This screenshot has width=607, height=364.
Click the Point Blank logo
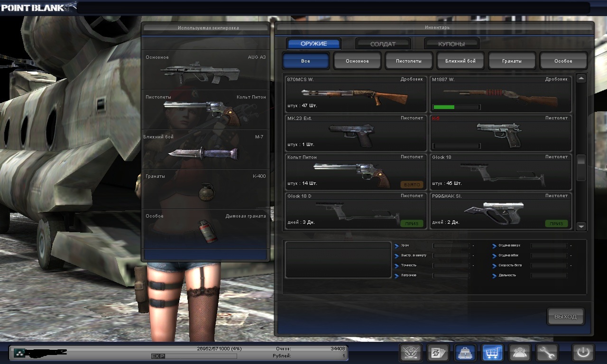(x=38, y=7)
